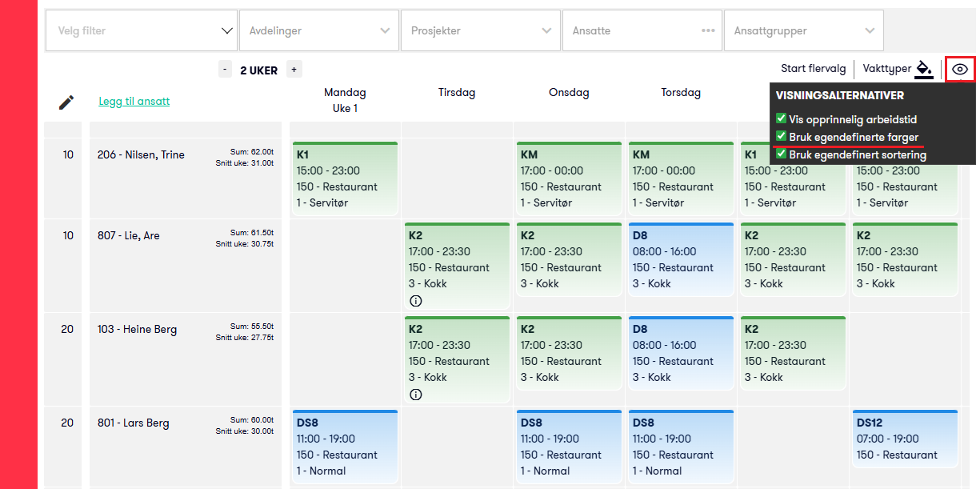Expand the Prosjekter dropdown
The height and width of the screenshot is (489, 980).
[x=480, y=30]
